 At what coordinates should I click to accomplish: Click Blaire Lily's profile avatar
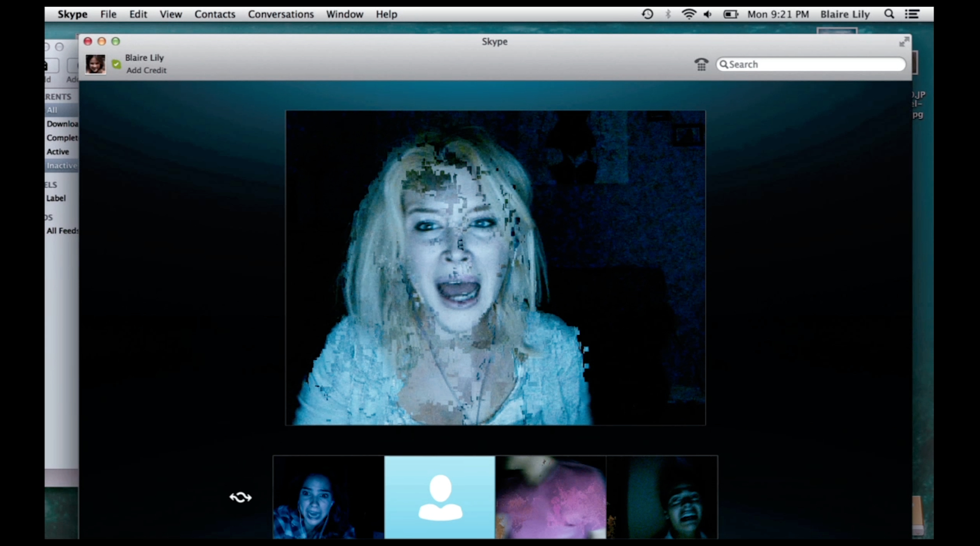(x=95, y=64)
